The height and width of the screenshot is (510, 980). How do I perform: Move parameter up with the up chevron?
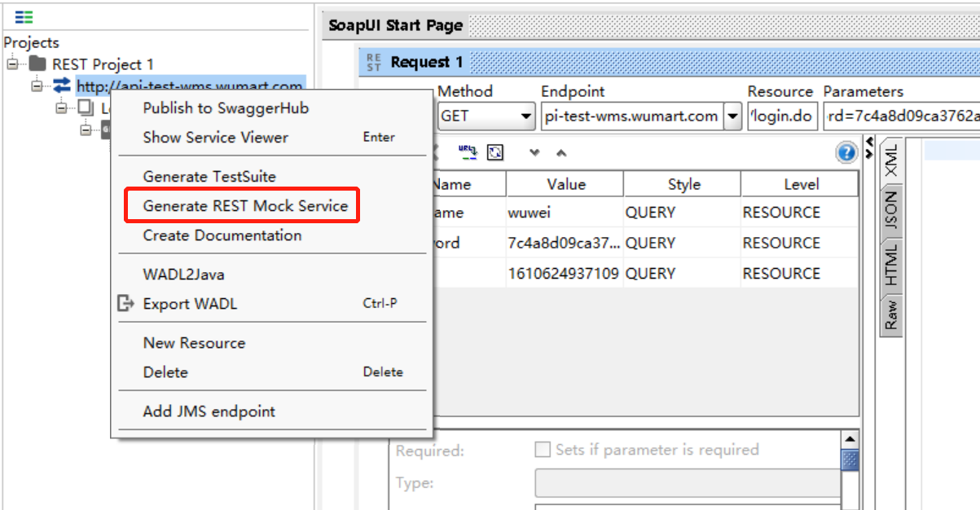pyautogui.click(x=561, y=152)
